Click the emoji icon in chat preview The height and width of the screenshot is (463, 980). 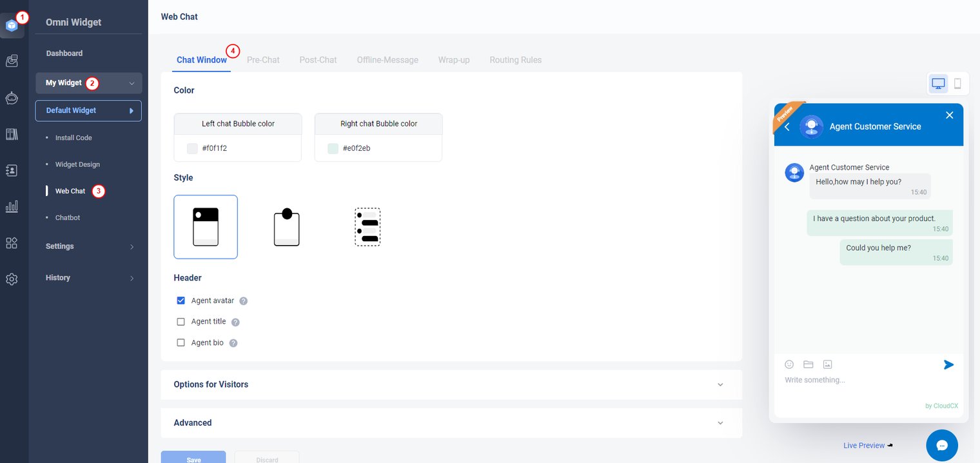click(x=789, y=364)
